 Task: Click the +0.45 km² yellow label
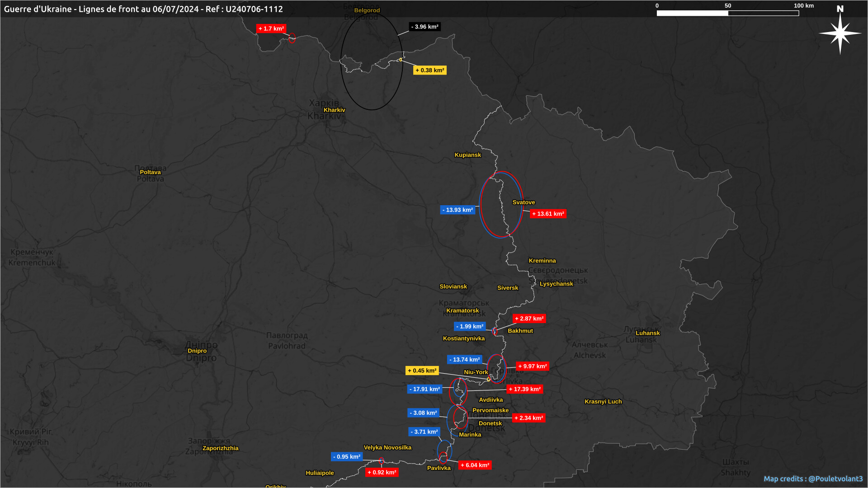click(x=422, y=371)
